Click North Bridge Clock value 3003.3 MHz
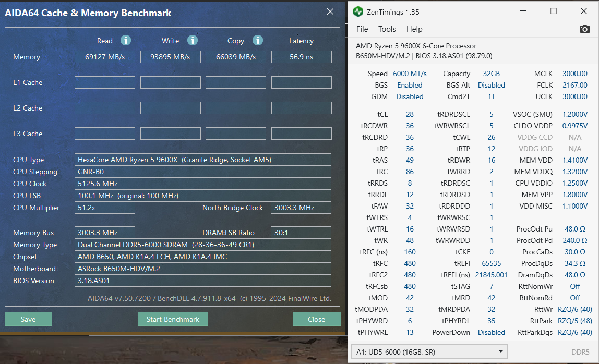This screenshot has width=599, height=364. pos(301,208)
